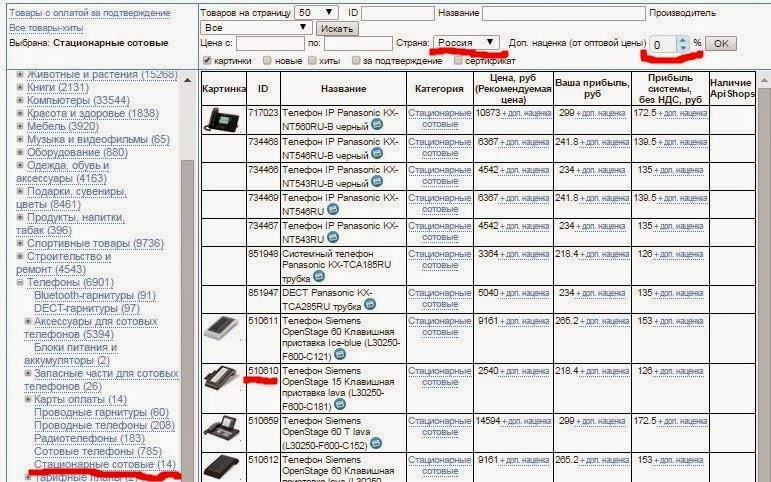
Task: Click the product table scrollbar up arrow
Action: point(765,80)
